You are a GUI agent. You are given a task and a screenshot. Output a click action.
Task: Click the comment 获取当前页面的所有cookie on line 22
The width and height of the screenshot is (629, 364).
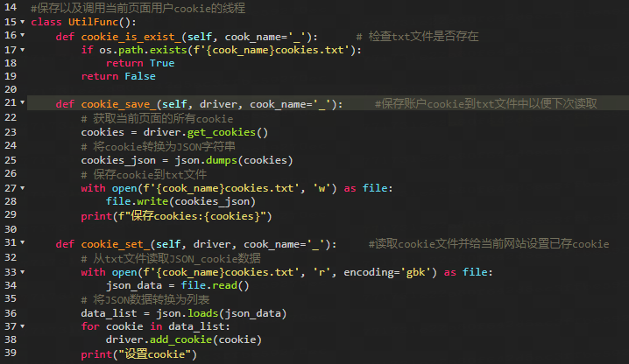pyautogui.click(x=157, y=119)
